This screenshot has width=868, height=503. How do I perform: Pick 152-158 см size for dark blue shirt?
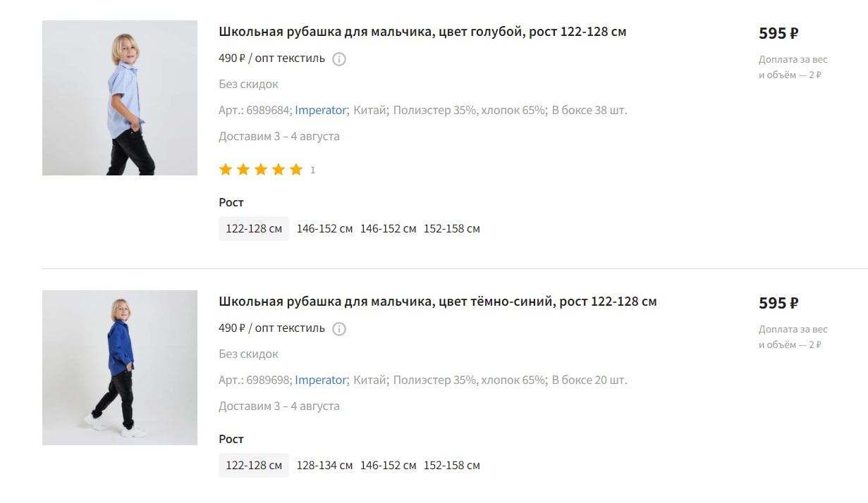pyautogui.click(x=452, y=466)
